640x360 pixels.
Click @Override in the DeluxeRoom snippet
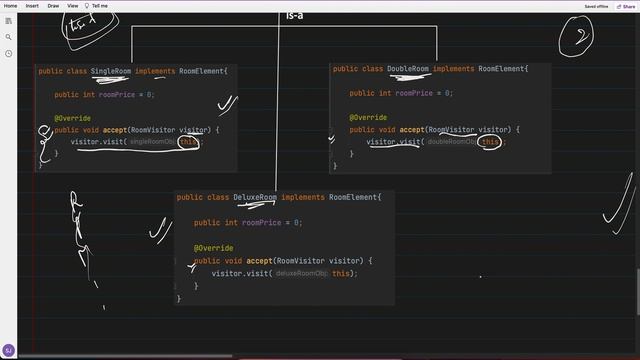[213, 248]
